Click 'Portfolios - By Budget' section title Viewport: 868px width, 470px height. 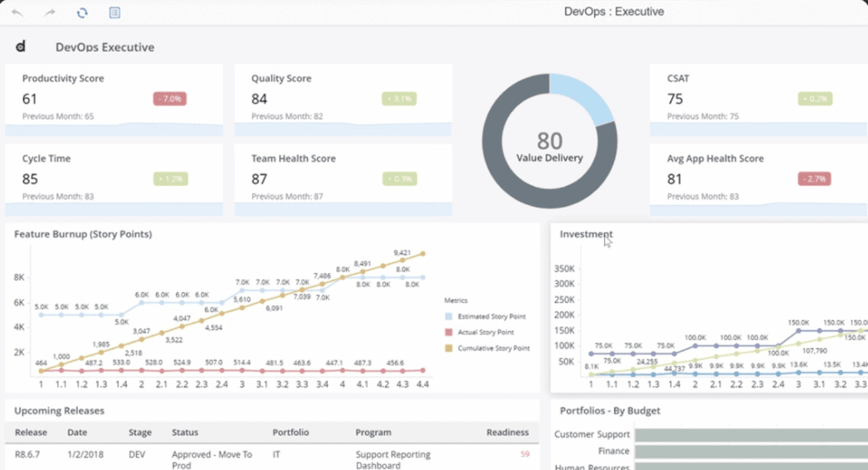point(610,411)
